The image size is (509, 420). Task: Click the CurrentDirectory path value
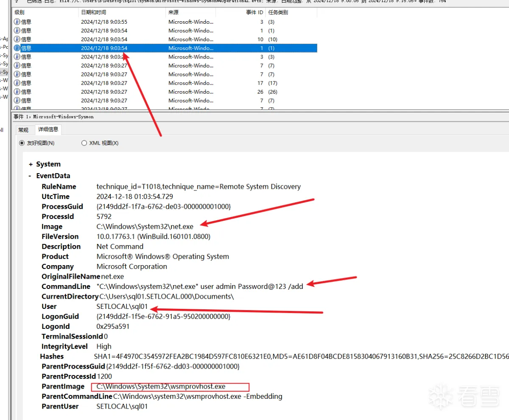(166, 297)
